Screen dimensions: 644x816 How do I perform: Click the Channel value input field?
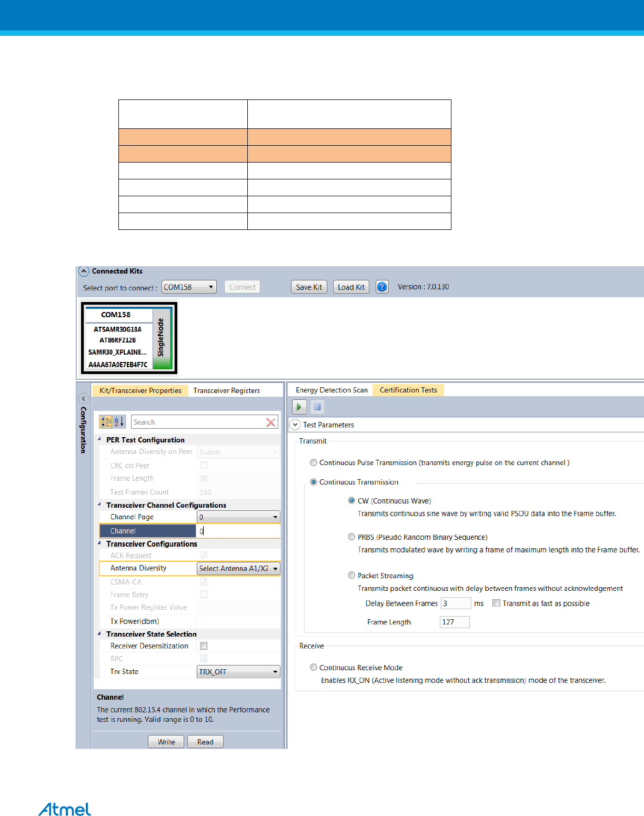click(x=238, y=531)
